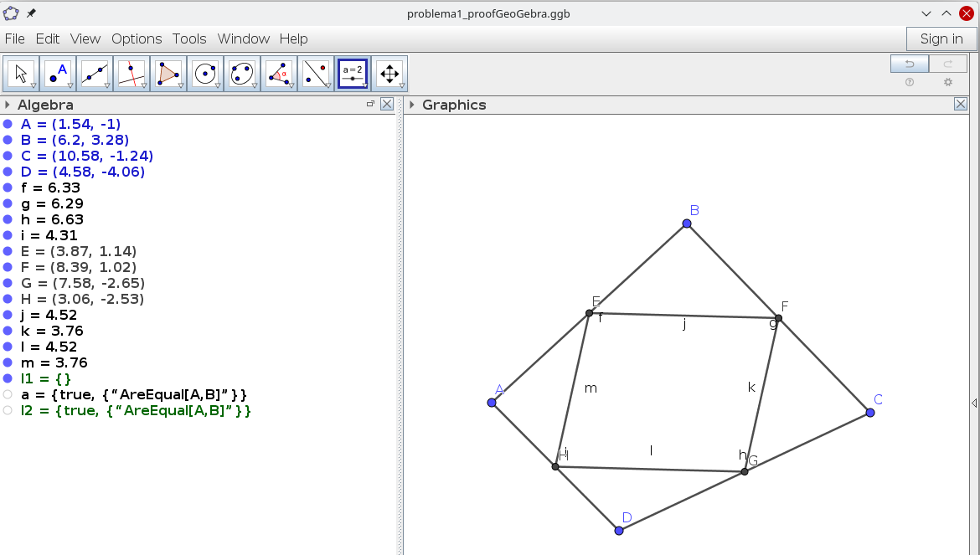Select row i = 4.31 in Algebra

click(x=49, y=235)
